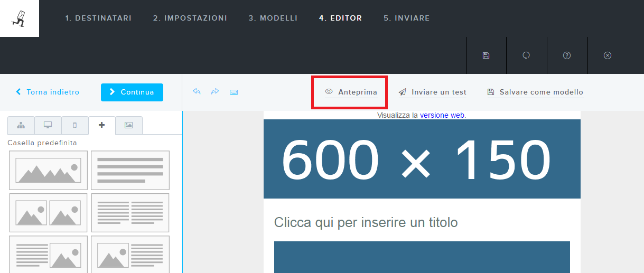The image size is (644, 273).
Task: Click Inviare un test
Action: coord(433,92)
